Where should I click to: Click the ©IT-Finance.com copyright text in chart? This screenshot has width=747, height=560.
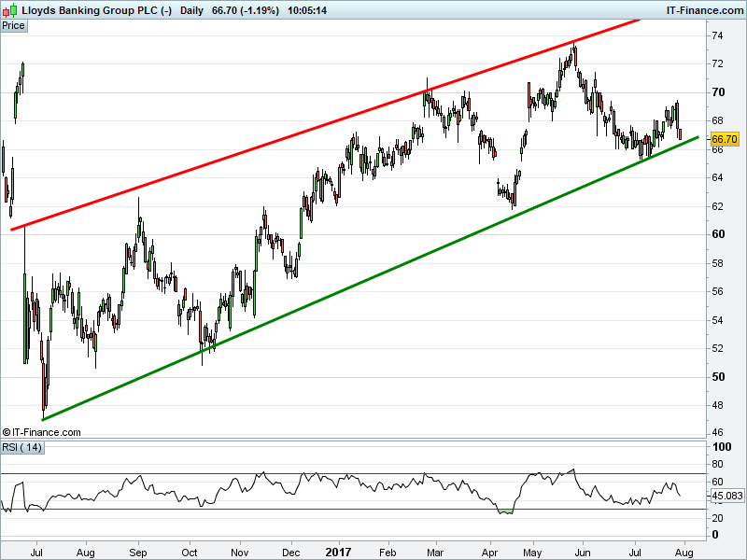(41, 432)
